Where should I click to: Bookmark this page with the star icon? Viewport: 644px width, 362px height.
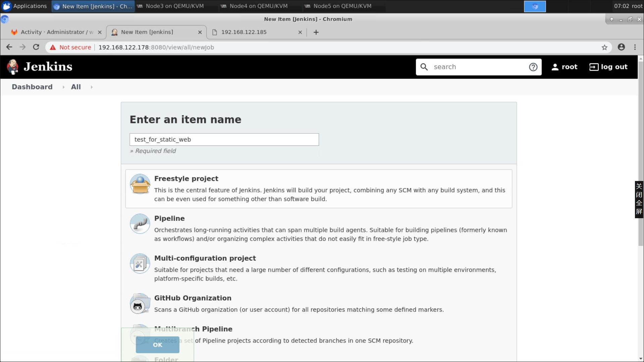[x=604, y=47]
